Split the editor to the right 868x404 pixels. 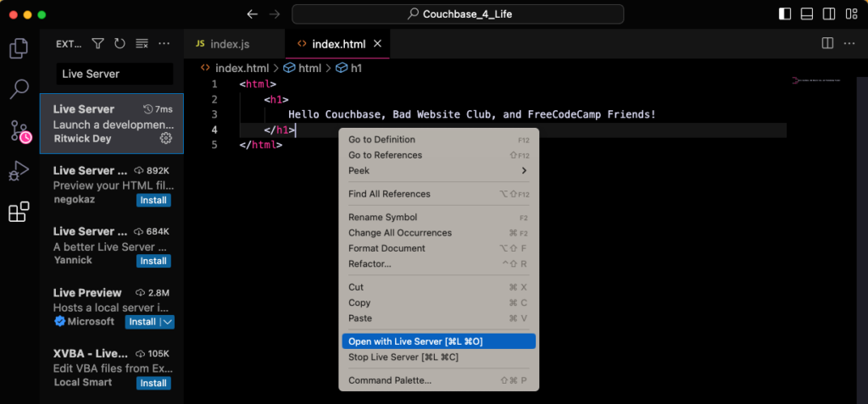[x=827, y=43]
